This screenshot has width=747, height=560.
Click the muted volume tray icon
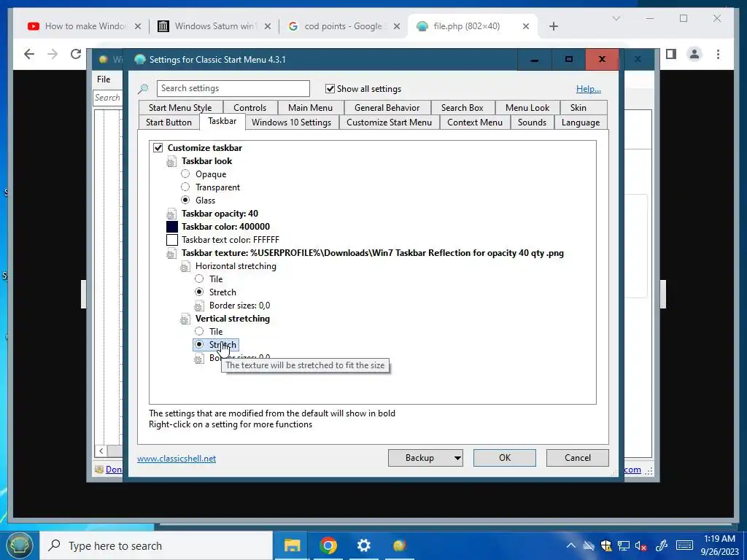(x=640, y=545)
